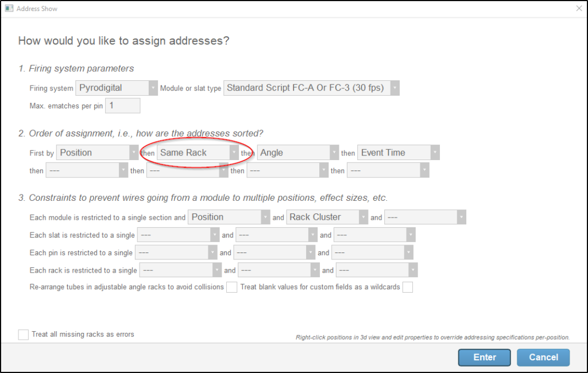Viewport: 588px width, 373px height.
Task: Open the 'First by' Position dropdown
Action: 133,152
